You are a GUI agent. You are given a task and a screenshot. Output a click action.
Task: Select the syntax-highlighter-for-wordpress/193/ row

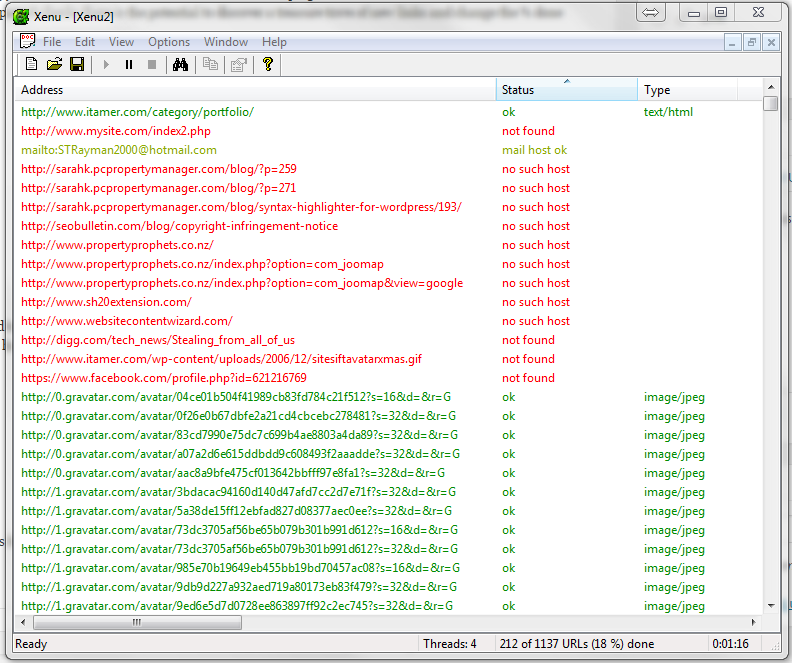(x=387, y=207)
